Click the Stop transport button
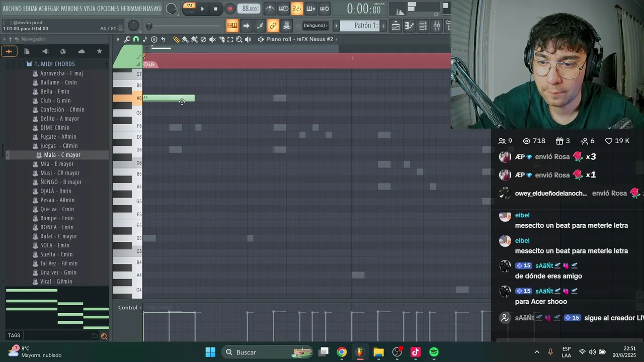 coord(215,9)
